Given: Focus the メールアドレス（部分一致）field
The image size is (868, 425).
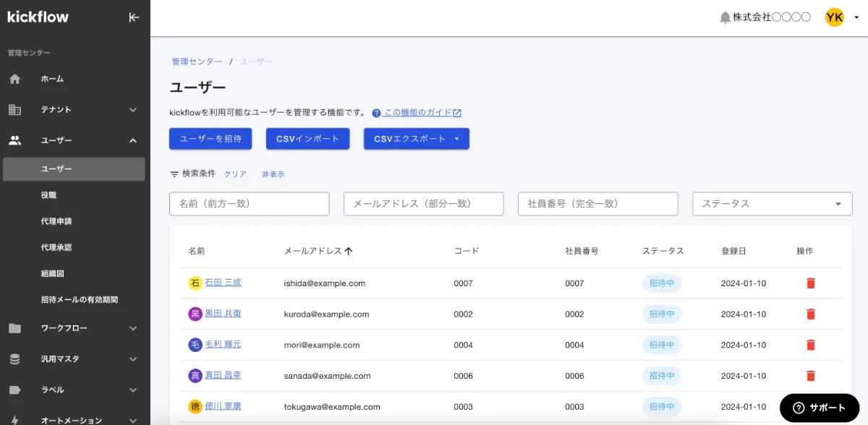Looking at the screenshot, I should click(x=424, y=204).
